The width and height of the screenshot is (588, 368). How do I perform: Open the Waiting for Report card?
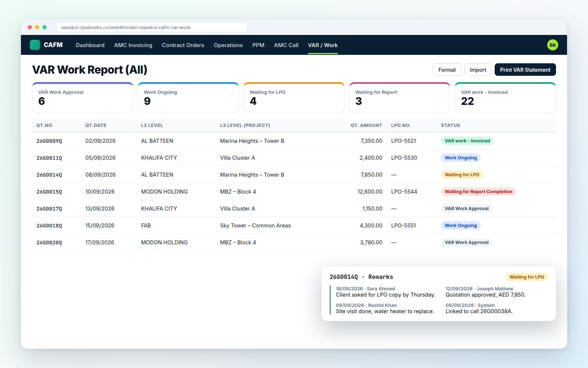pos(399,98)
